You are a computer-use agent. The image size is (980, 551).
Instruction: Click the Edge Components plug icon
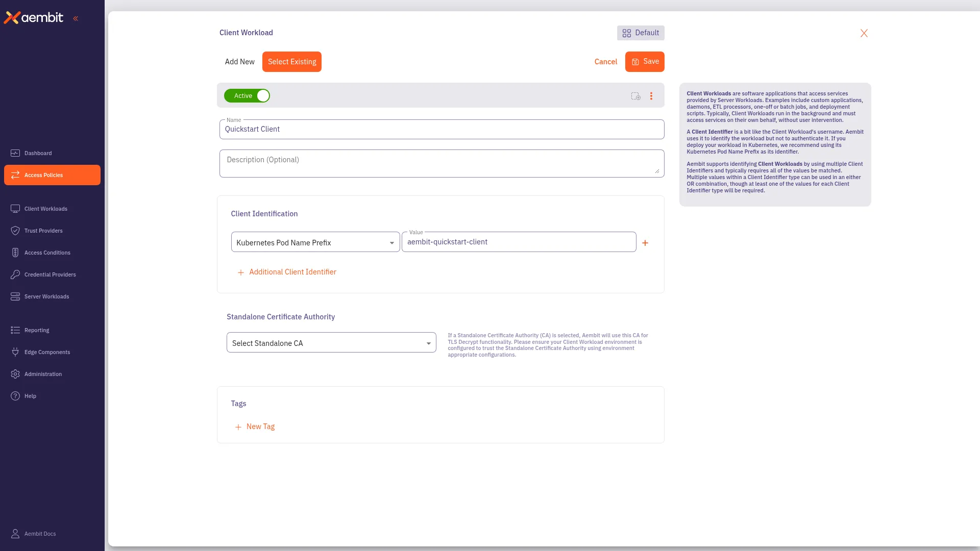point(15,352)
